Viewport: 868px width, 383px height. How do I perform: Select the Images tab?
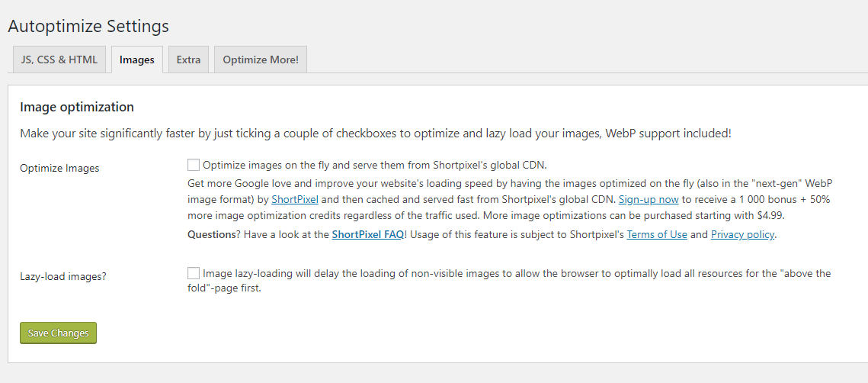pos(137,60)
